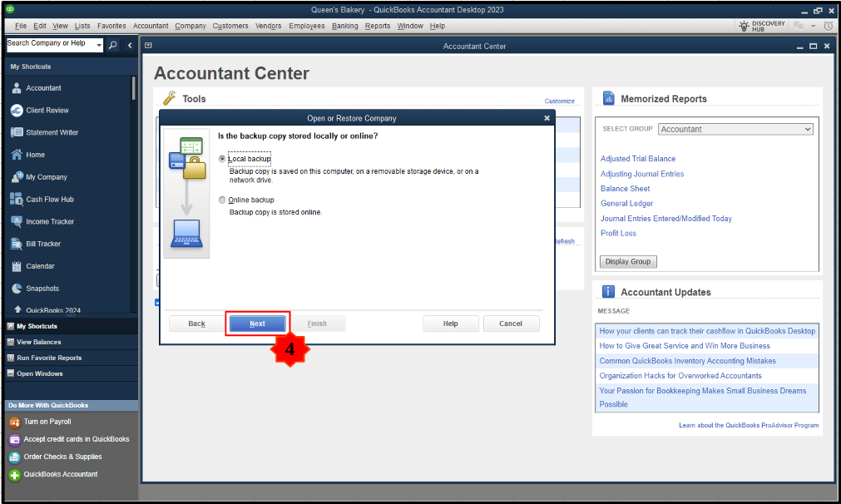This screenshot has width=841, height=504.
Task: Open Common QuickBooks Inventory Accounting Mistakes message
Action: (687, 361)
